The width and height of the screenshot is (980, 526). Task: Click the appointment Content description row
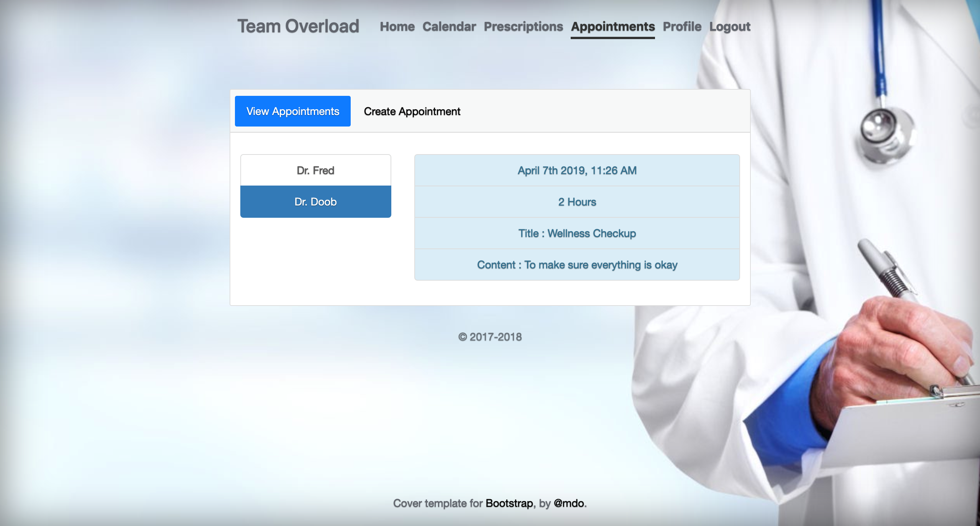coord(577,265)
